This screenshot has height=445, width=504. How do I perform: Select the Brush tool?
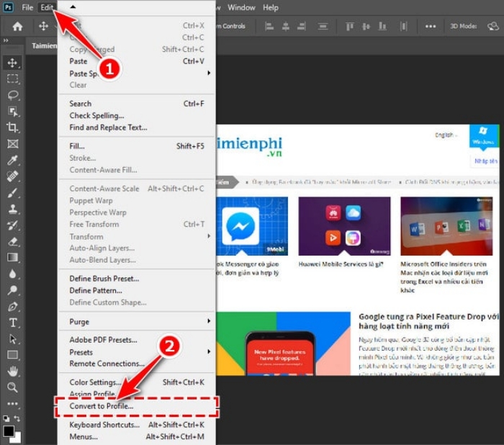click(12, 192)
